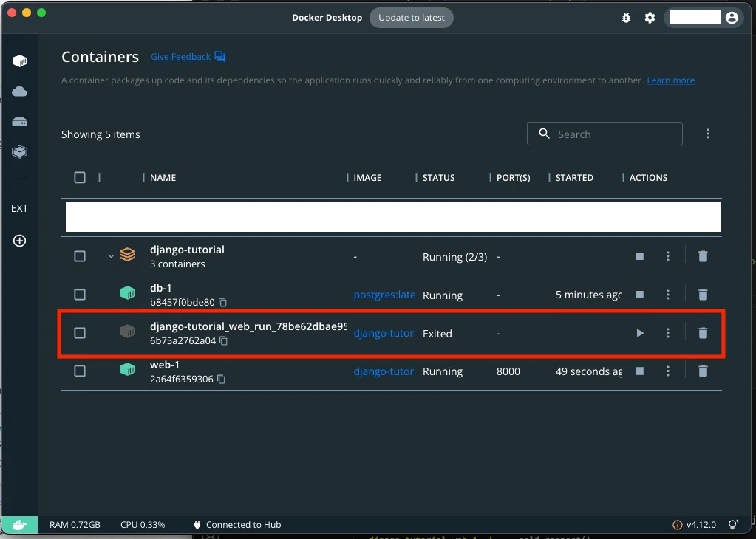Image resolution: width=756 pixels, height=539 pixels.
Task: Open the Volumes drive icon in sidebar
Action: (x=19, y=121)
